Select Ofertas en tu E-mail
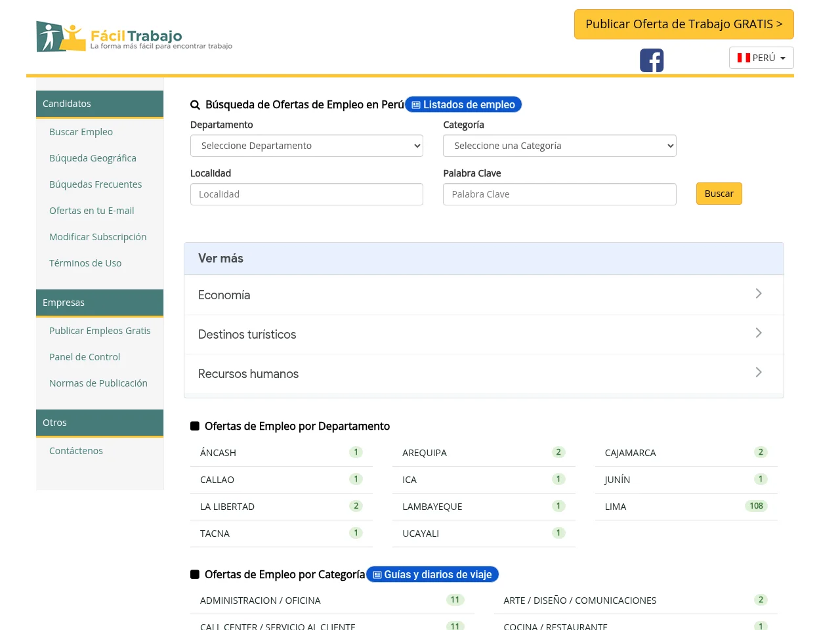This screenshot has height=630, width=840. tap(92, 211)
